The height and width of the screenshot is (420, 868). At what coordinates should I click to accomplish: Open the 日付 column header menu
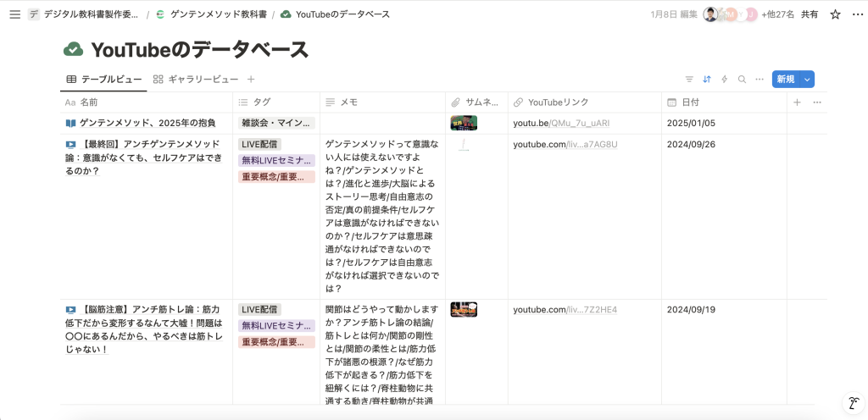coord(691,102)
